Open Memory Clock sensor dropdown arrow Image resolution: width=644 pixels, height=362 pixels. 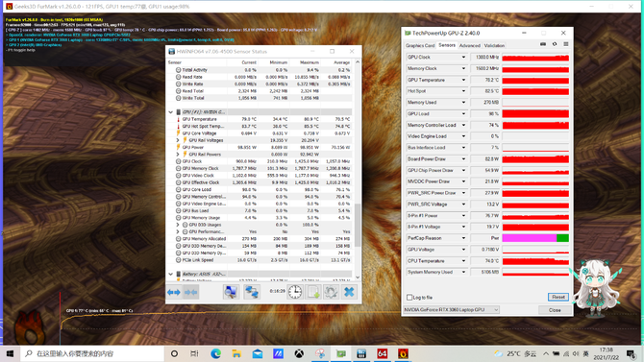click(463, 68)
